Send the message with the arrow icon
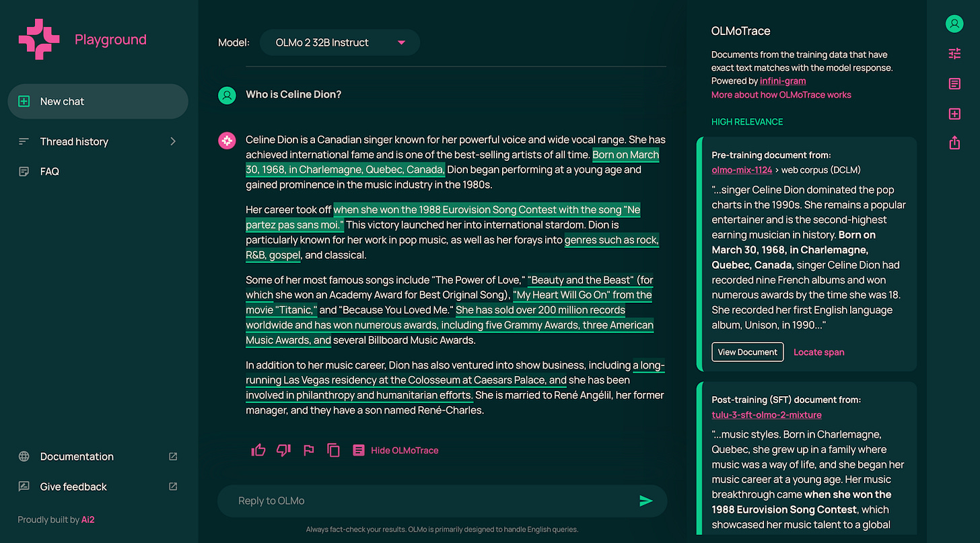The height and width of the screenshot is (543, 980). [x=645, y=501]
